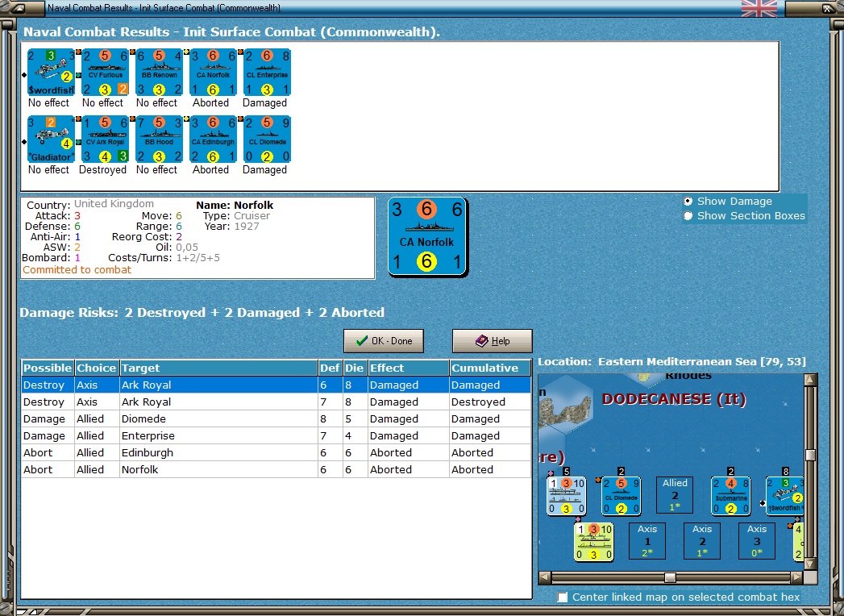Viewport: 844px width, 616px height.
Task: Click the Choice column header
Action: pyautogui.click(x=97, y=368)
